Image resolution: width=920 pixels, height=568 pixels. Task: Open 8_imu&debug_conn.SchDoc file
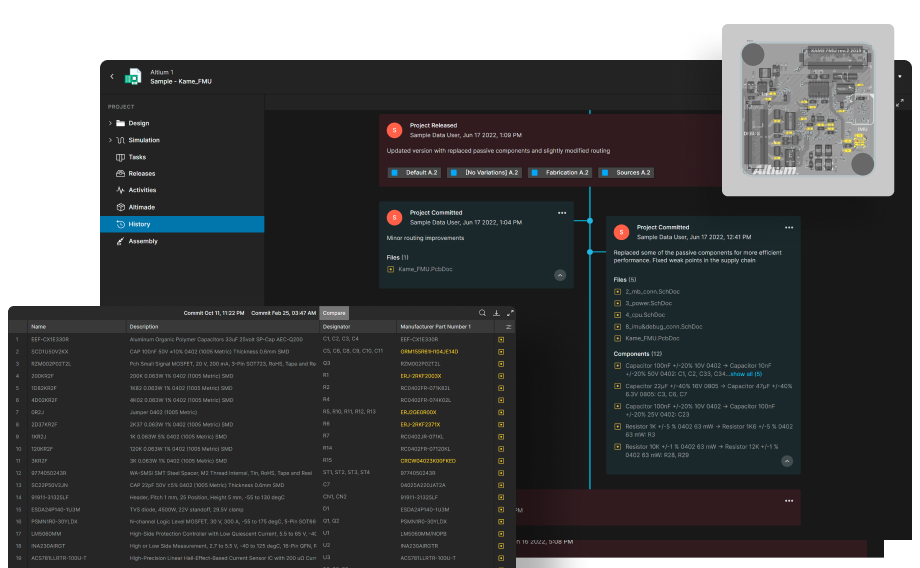pyautogui.click(x=664, y=327)
